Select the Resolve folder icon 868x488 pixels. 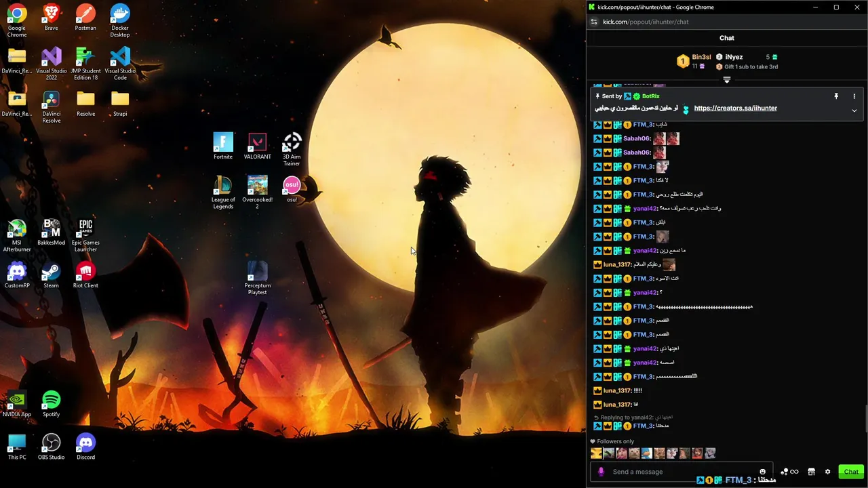85,103
